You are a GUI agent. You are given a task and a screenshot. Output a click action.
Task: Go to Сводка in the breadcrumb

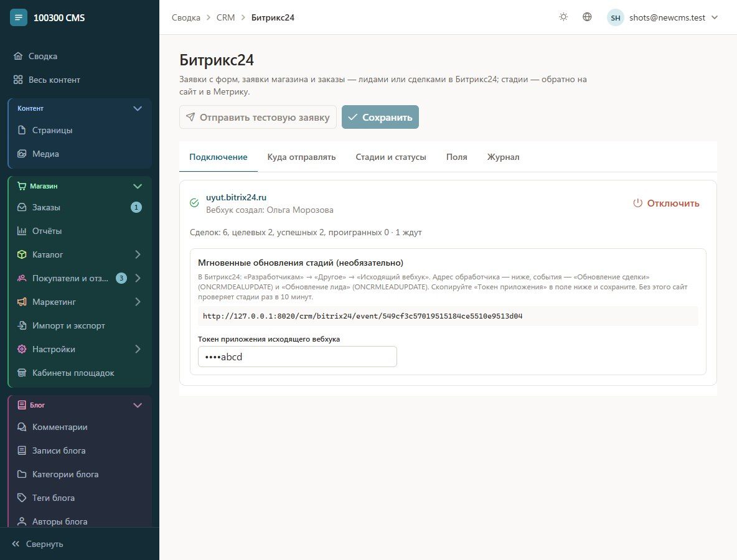point(185,17)
